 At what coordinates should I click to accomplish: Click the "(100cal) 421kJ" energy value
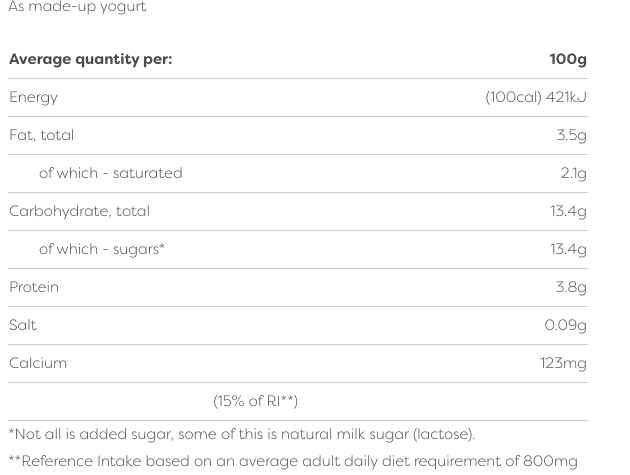535,97
